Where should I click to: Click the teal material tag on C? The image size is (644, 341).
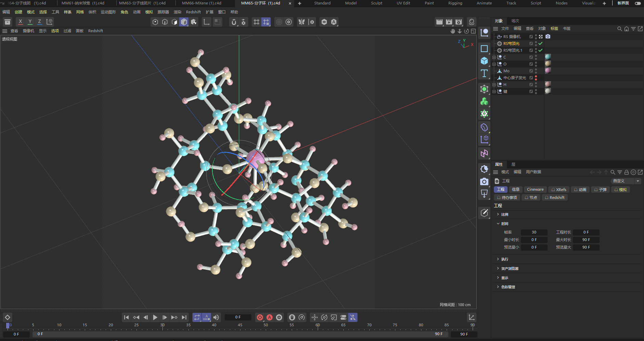[x=548, y=57]
